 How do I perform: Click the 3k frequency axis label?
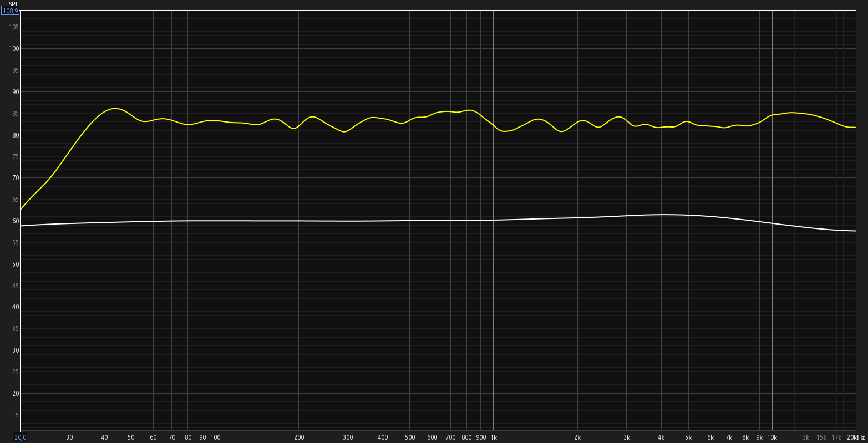[627, 437]
